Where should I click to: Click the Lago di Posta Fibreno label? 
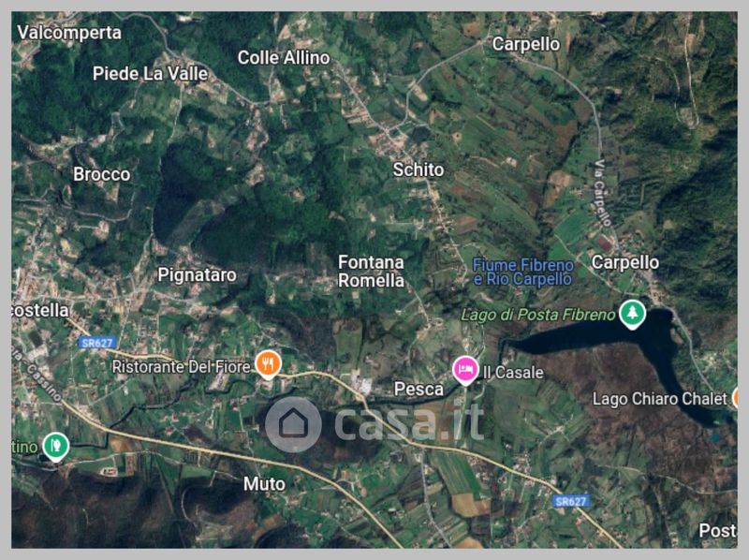click(537, 315)
